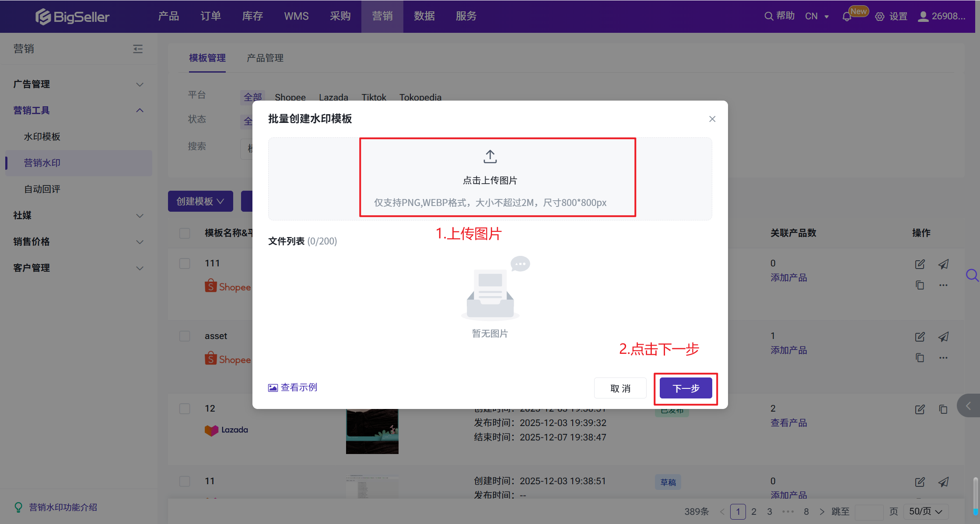Click the 下一步 button
This screenshot has width=980, height=524.
(x=686, y=388)
